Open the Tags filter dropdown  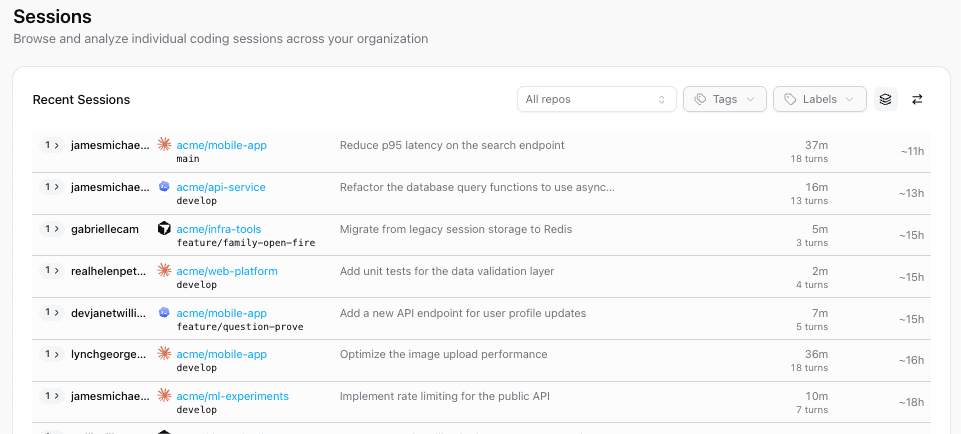pyautogui.click(x=724, y=99)
